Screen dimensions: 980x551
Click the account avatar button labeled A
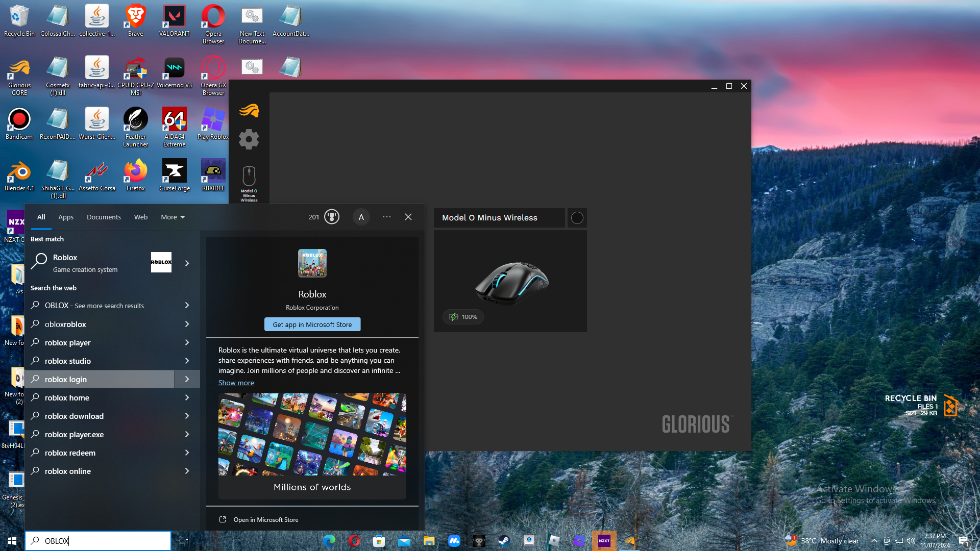point(361,217)
